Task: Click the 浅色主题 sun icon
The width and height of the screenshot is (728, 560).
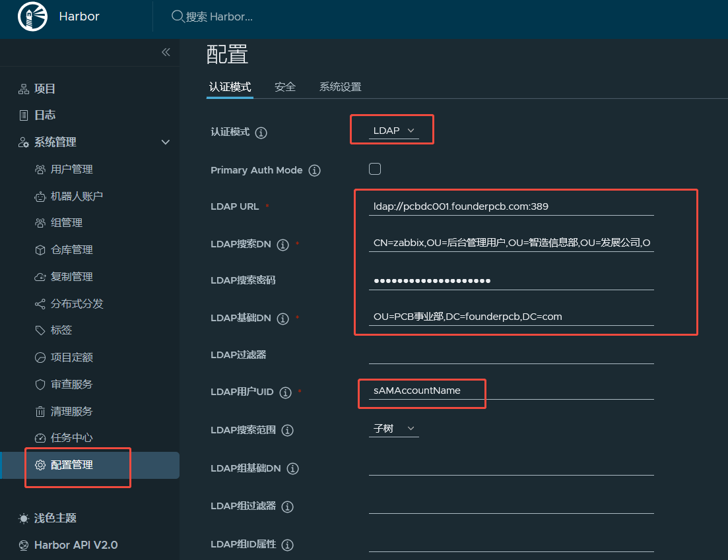Action: click(x=24, y=518)
